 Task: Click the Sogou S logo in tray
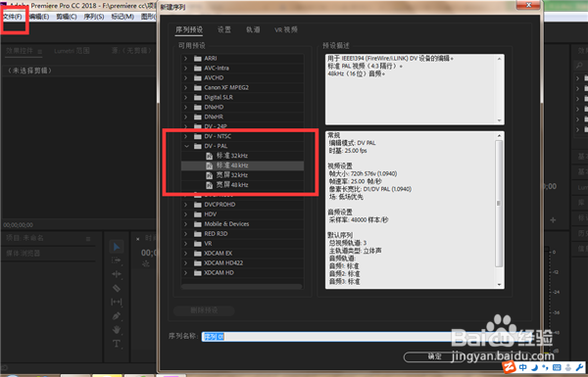(x=508, y=367)
